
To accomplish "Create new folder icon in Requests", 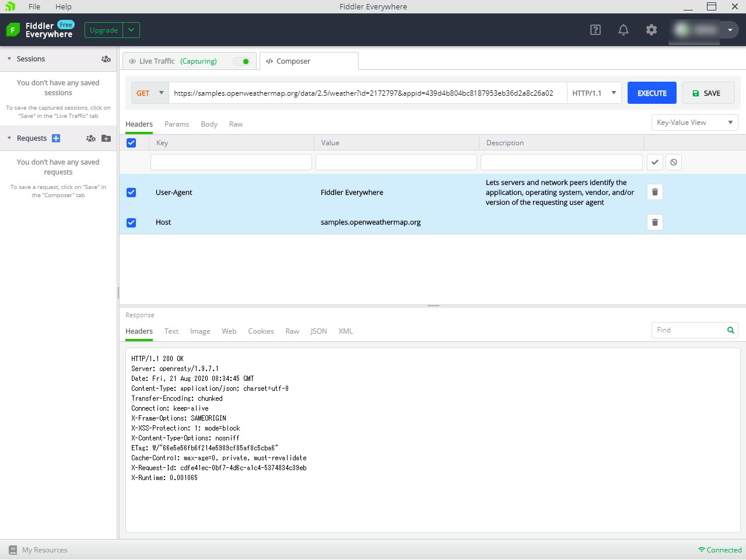I will [x=106, y=138].
